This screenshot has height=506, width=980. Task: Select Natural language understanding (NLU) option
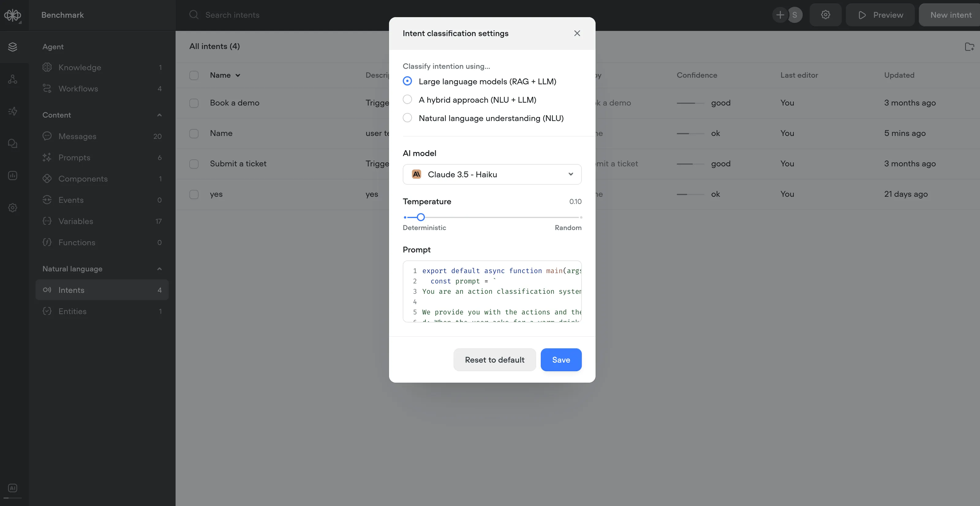pyautogui.click(x=407, y=118)
